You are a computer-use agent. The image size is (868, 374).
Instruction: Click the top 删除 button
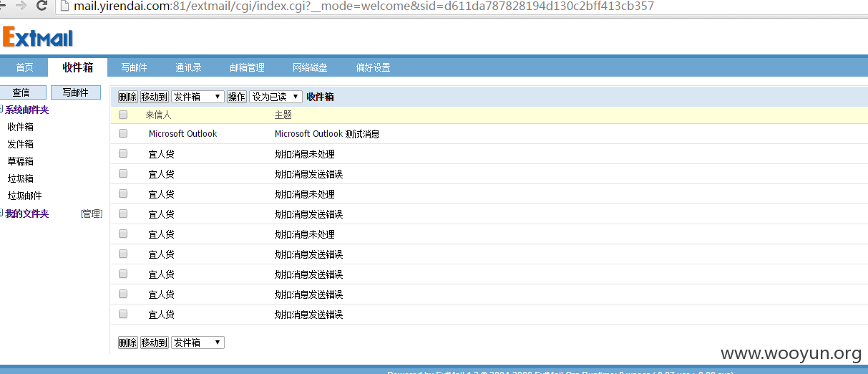127,97
